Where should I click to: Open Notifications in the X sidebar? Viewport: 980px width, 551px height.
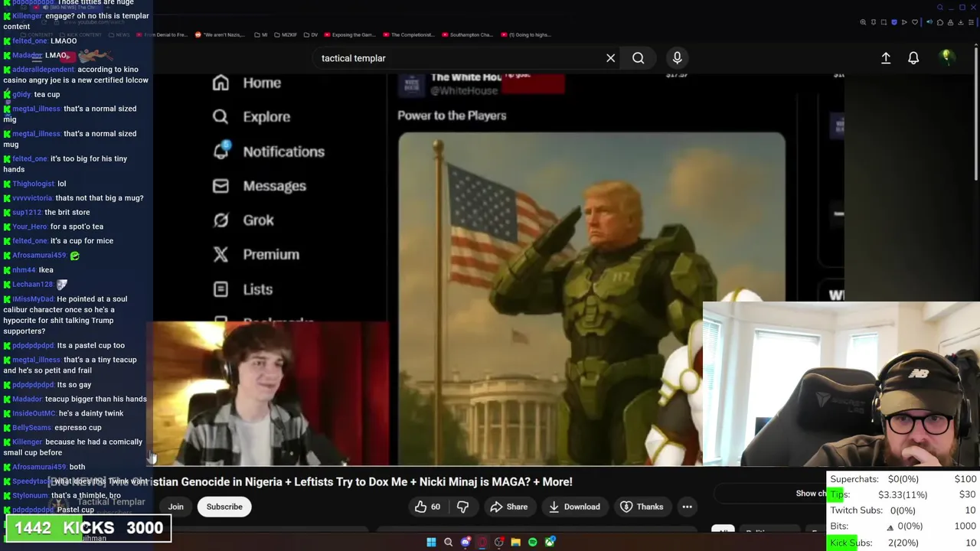(x=268, y=152)
